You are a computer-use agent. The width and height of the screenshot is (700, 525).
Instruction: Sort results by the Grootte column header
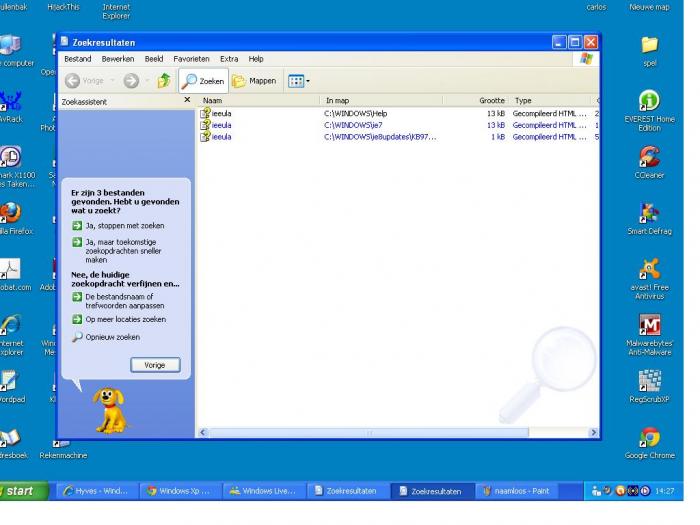click(x=491, y=100)
